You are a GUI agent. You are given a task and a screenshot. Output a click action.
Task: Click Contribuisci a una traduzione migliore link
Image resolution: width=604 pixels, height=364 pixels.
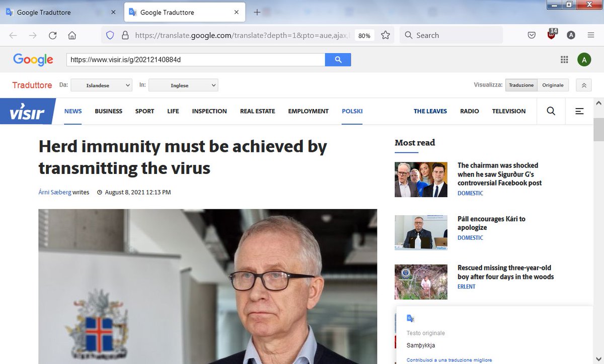click(449, 360)
